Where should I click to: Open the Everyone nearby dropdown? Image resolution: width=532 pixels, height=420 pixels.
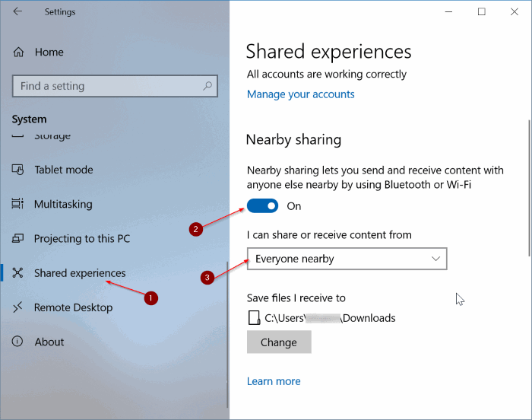[347, 259]
